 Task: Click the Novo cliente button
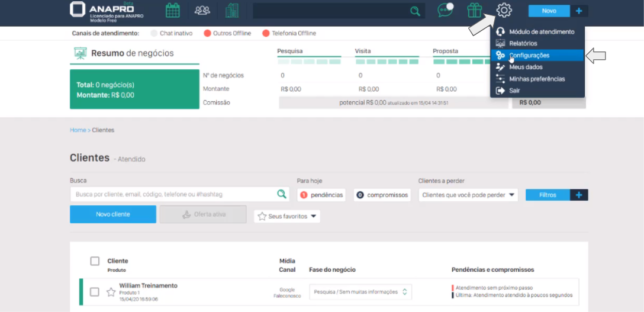(x=113, y=214)
